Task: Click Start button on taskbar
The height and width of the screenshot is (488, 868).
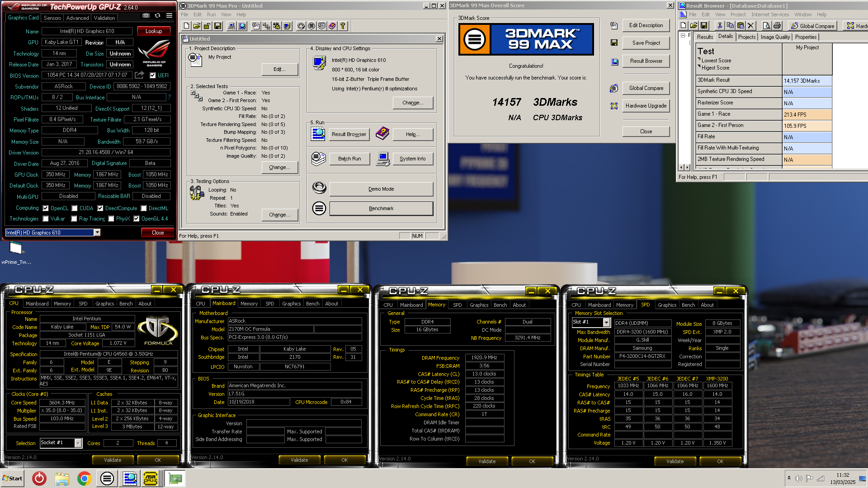Action: tap(12, 479)
